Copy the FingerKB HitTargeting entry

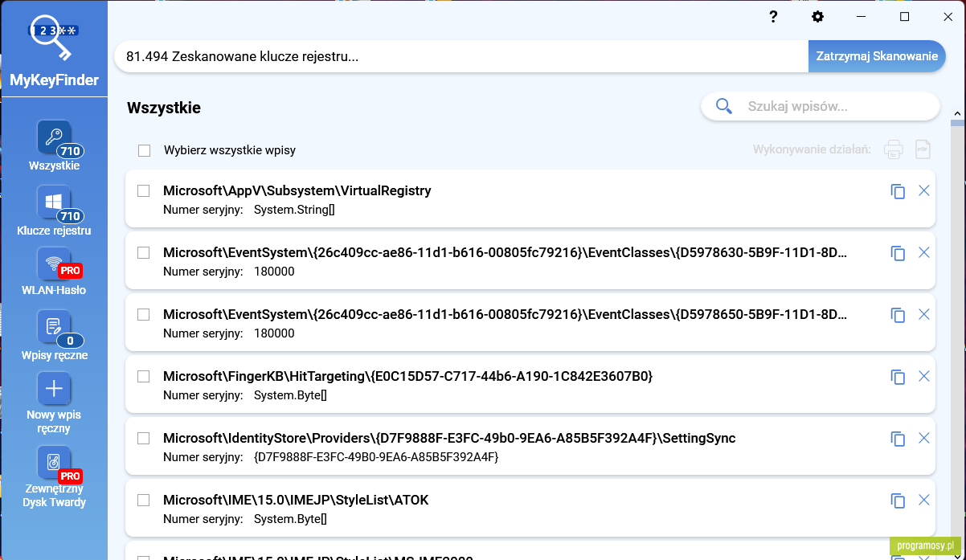point(898,377)
